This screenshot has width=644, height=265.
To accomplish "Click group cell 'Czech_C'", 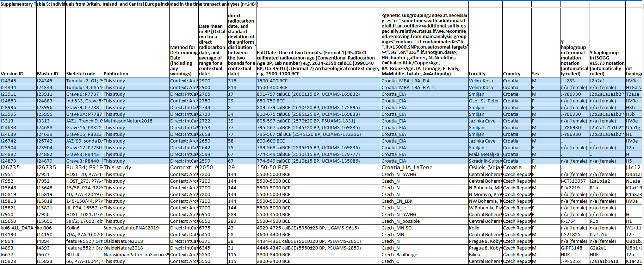I will (x=425, y=261).
